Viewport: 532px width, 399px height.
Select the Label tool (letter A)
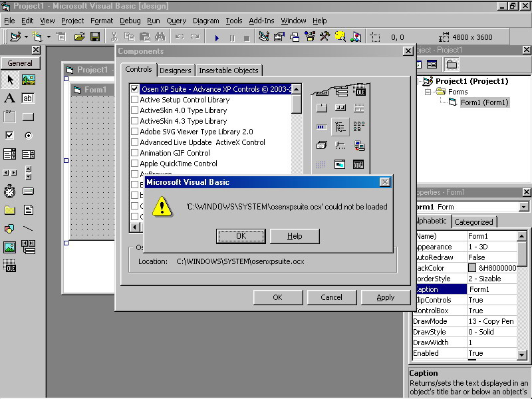tap(9, 98)
